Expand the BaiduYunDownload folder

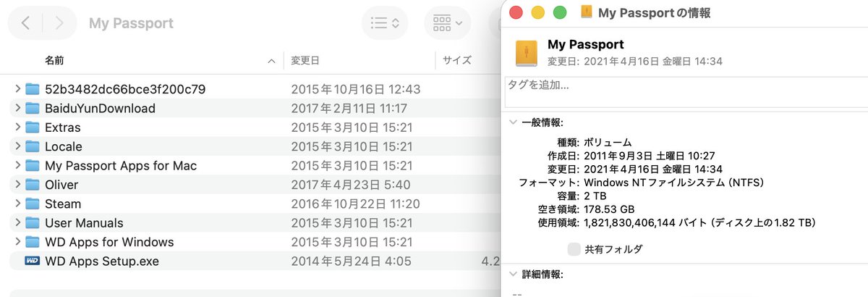(x=17, y=108)
